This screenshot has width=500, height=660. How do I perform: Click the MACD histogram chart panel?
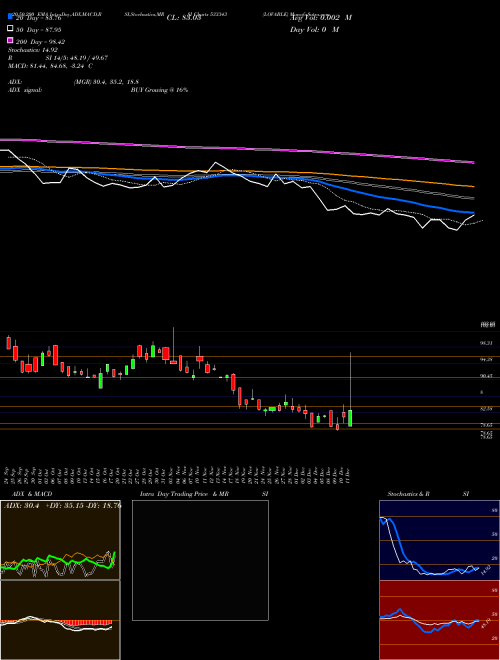[60, 620]
